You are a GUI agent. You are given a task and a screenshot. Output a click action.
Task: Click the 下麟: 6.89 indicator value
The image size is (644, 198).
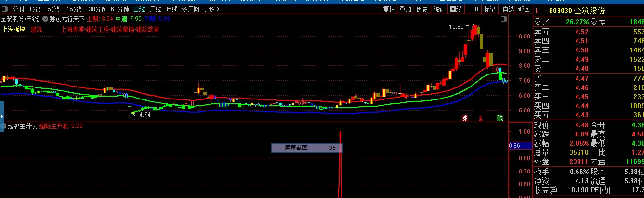[157, 19]
